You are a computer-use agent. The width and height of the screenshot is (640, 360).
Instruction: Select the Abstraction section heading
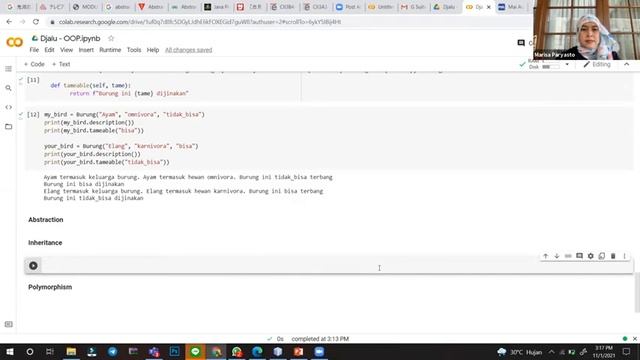46,220
